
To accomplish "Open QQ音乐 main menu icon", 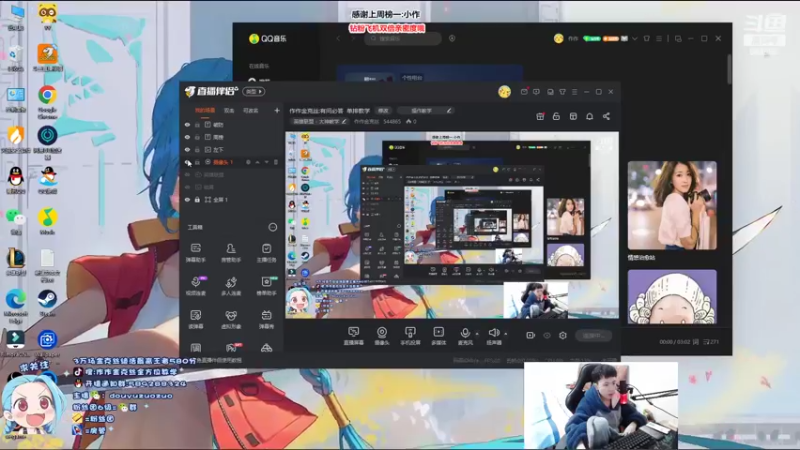I will (659, 38).
